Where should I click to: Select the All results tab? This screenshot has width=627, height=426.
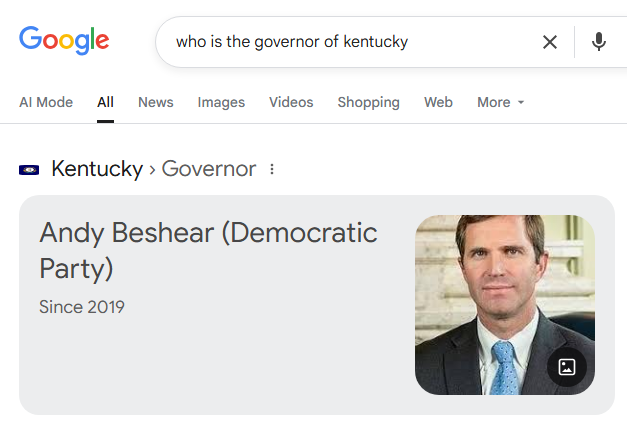(x=105, y=102)
